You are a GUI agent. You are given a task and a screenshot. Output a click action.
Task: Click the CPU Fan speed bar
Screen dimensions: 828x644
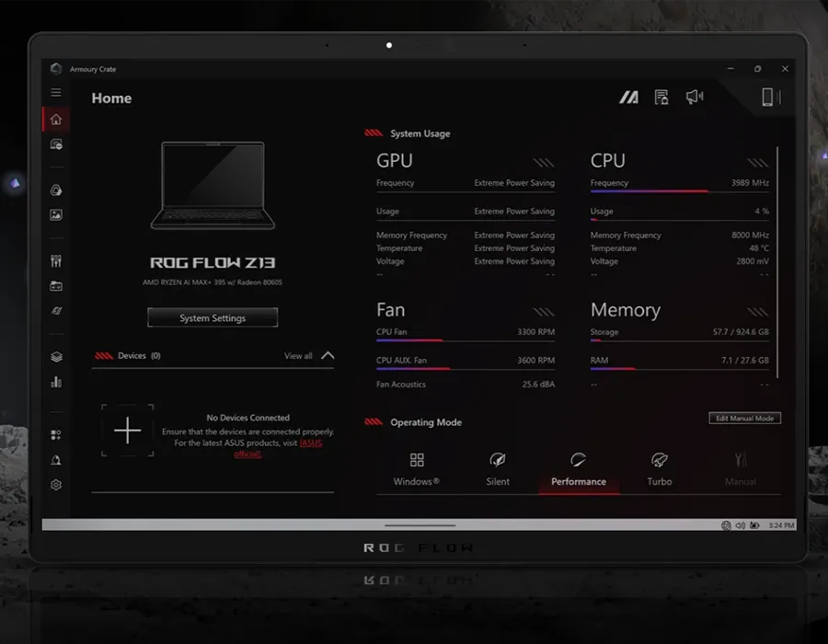466,341
